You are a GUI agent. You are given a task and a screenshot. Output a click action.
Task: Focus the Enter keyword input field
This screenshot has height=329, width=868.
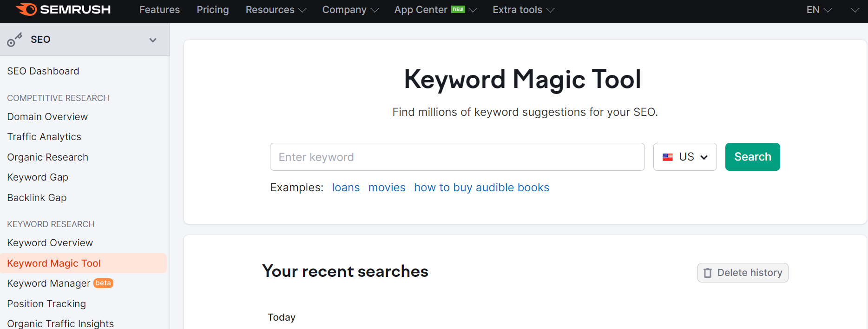pos(457,157)
